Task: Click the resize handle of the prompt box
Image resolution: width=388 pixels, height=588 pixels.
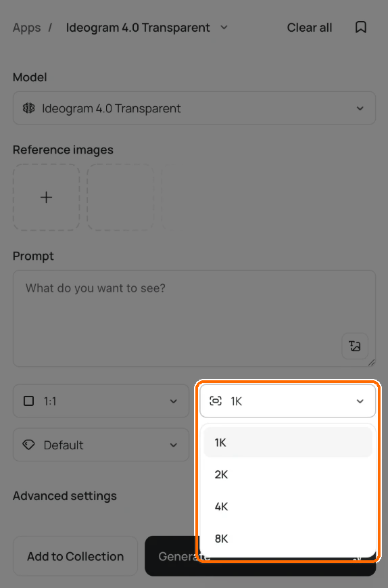Action: coord(371,362)
